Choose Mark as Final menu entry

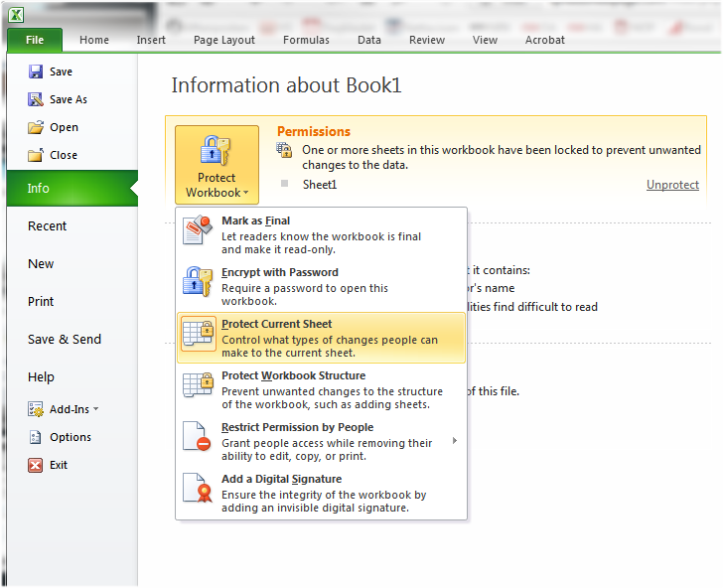(x=321, y=234)
